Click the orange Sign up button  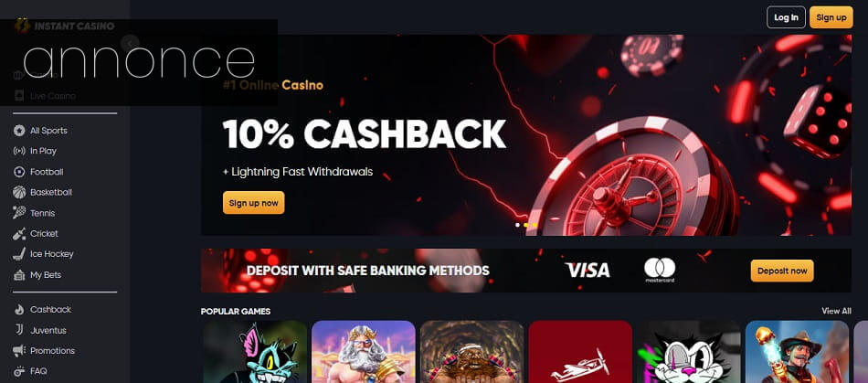(x=831, y=17)
